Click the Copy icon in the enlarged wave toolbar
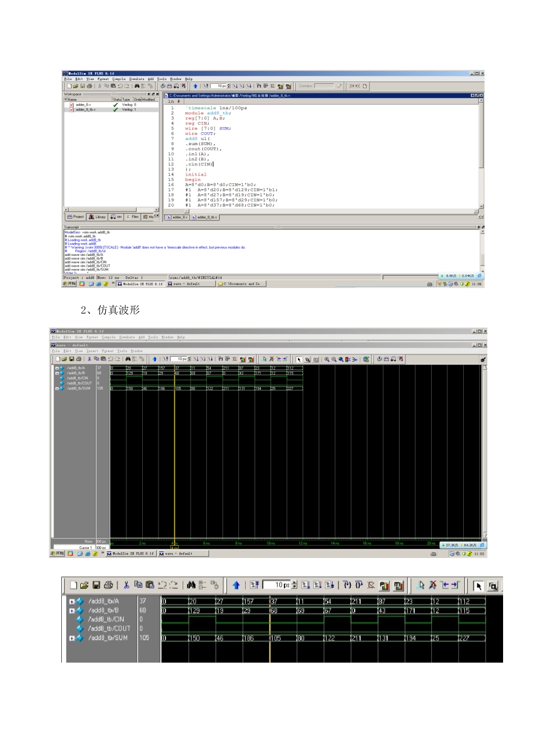This screenshot has width=534, height=756. [x=138, y=585]
